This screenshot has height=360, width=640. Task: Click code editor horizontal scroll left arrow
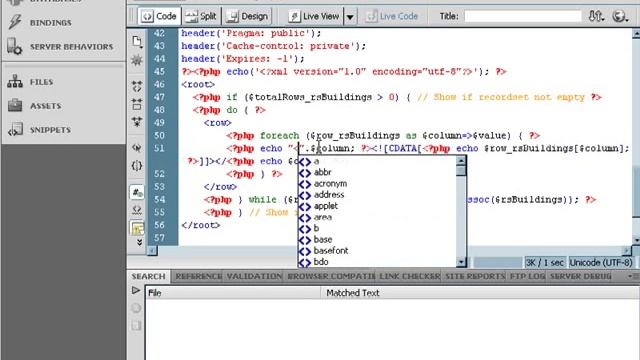(152, 250)
